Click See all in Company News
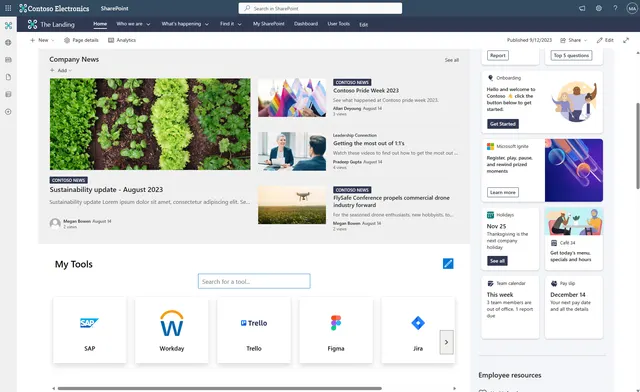The image size is (640, 392). tap(452, 60)
